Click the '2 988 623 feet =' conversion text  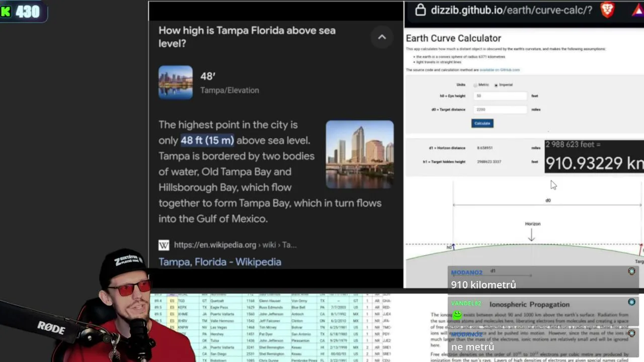573,144
